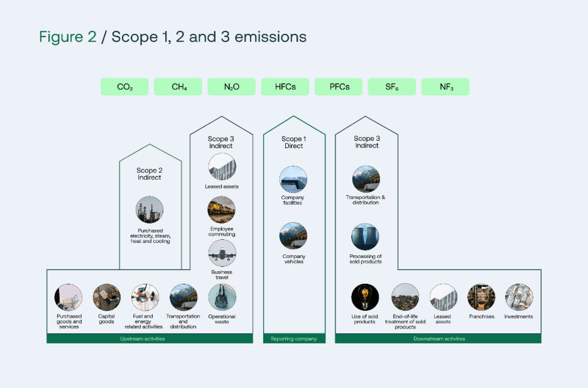Viewport: 588px width, 388px height.
Task: Open the Figure 2 title link
Action: 67,36
